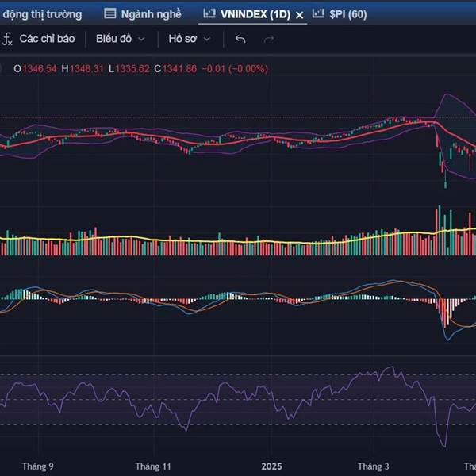The height and width of the screenshot is (476, 476).
Task: Click the low price L1335.62 value
Action: 129,69
